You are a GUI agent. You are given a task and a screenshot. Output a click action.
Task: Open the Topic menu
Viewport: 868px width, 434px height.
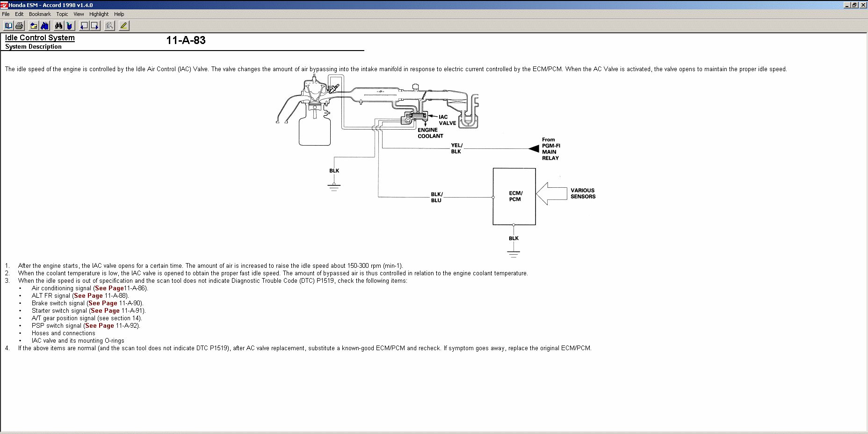[x=62, y=14]
